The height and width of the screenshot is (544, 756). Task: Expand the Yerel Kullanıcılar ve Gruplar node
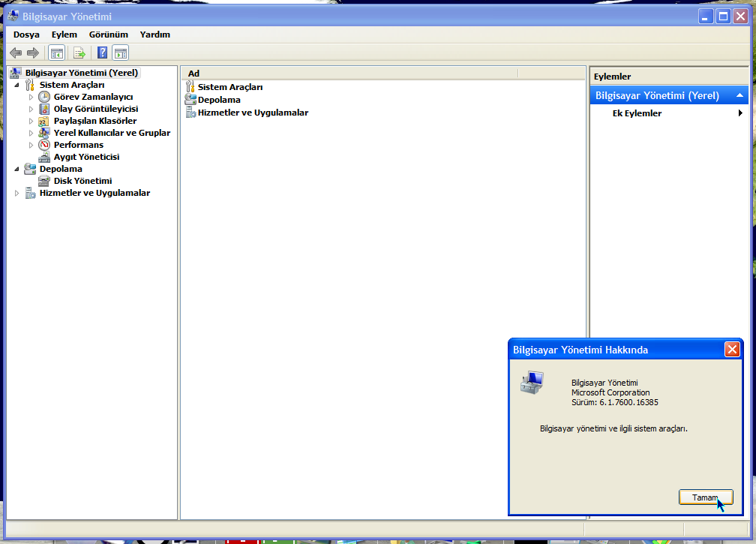tap(31, 133)
